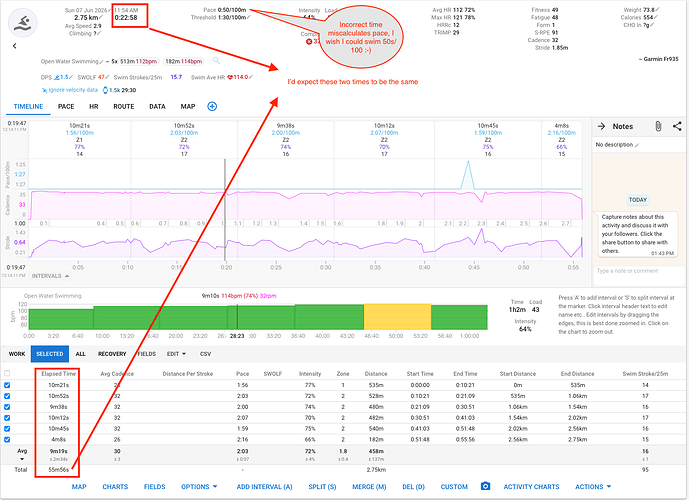689x500 pixels.
Task: Rename Open Water Swimming via pencil icon
Action: click(x=102, y=62)
